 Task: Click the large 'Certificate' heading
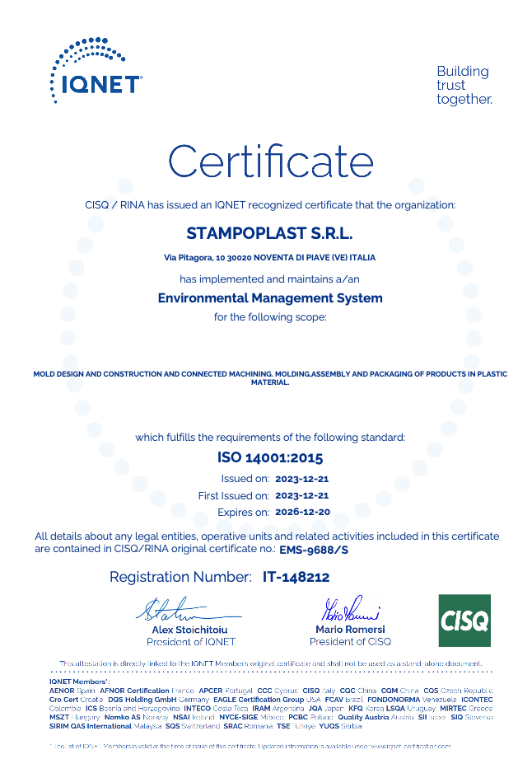270,162
